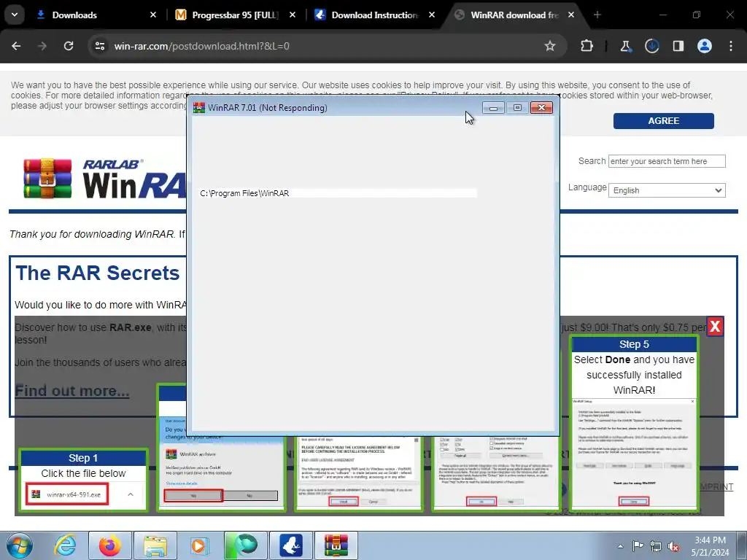Toggle the browser side panel
The height and width of the screenshot is (560, 747).
pyautogui.click(x=678, y=46)
